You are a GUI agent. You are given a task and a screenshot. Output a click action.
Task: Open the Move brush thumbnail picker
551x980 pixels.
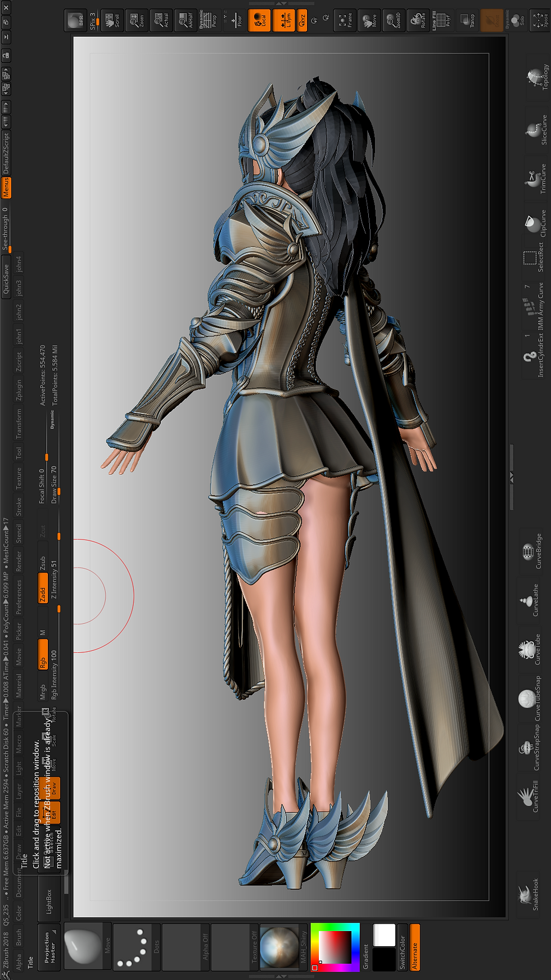pyautogui.click(x=88, y=946)
